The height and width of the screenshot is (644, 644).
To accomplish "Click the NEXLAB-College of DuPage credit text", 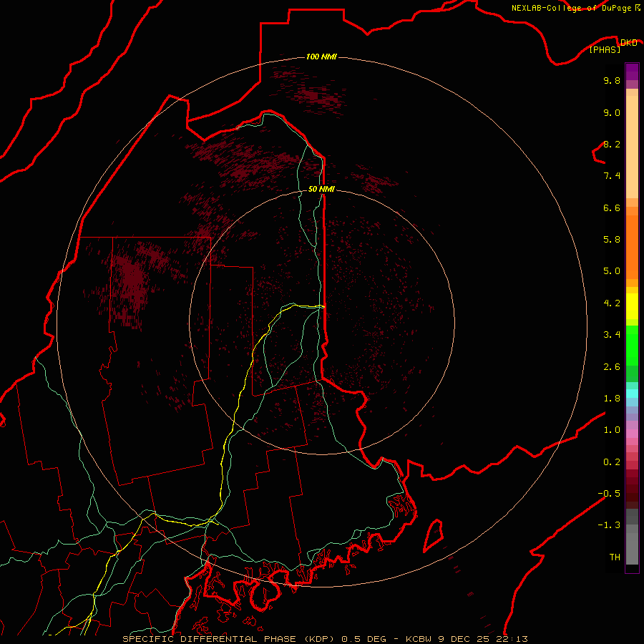I will pyautogui.click(x=571, y=8).
